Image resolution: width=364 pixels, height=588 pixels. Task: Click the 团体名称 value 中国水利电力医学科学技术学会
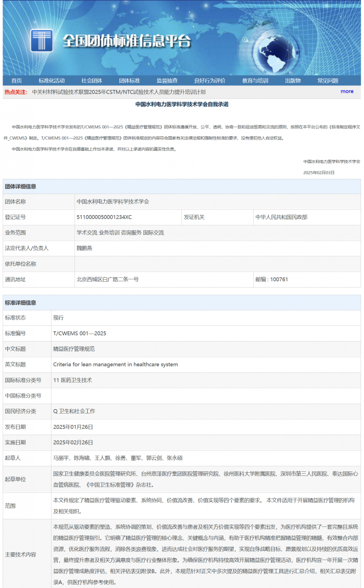coord(113,201)
